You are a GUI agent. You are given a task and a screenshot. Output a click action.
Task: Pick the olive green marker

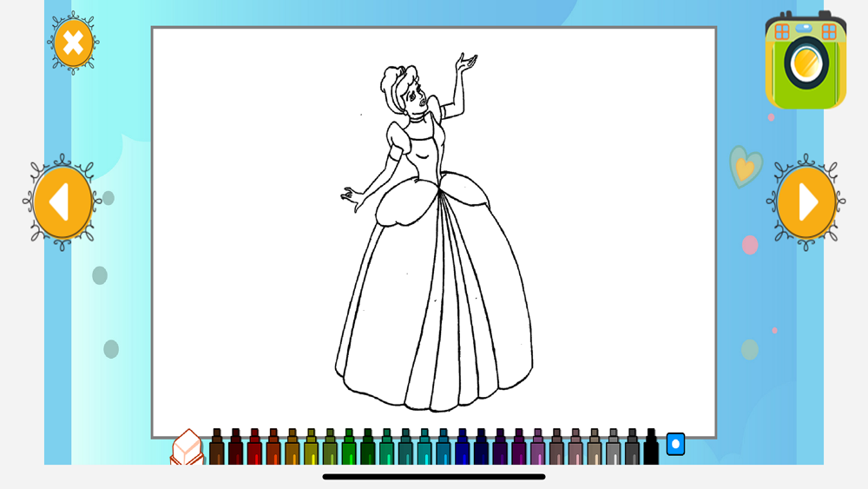click(x=330, y=446)
